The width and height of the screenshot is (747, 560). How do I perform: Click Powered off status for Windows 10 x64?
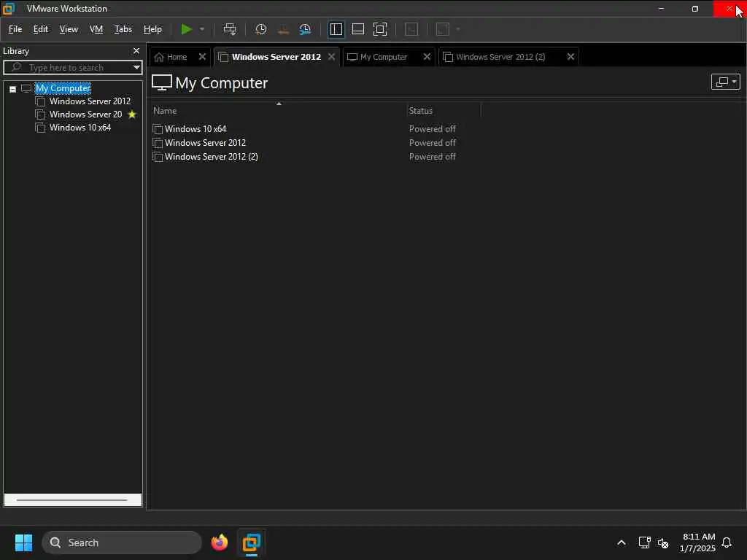[432, 128]
